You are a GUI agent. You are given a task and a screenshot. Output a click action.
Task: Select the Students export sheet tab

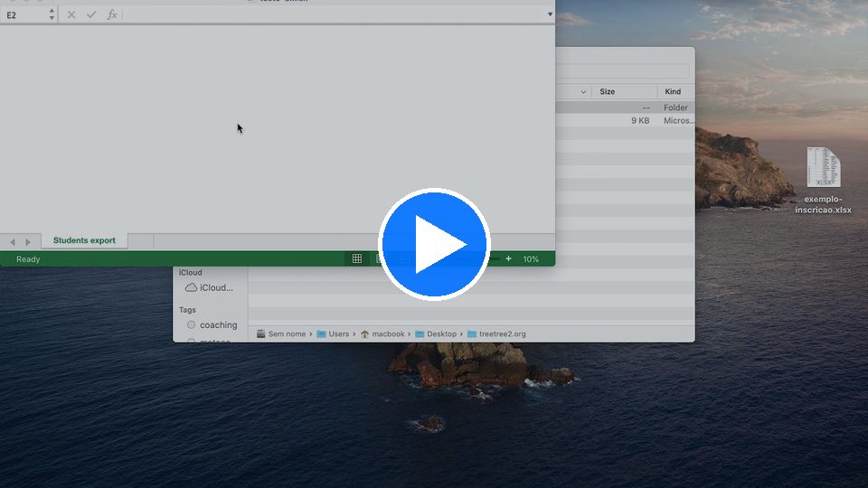tap(84, 240)
